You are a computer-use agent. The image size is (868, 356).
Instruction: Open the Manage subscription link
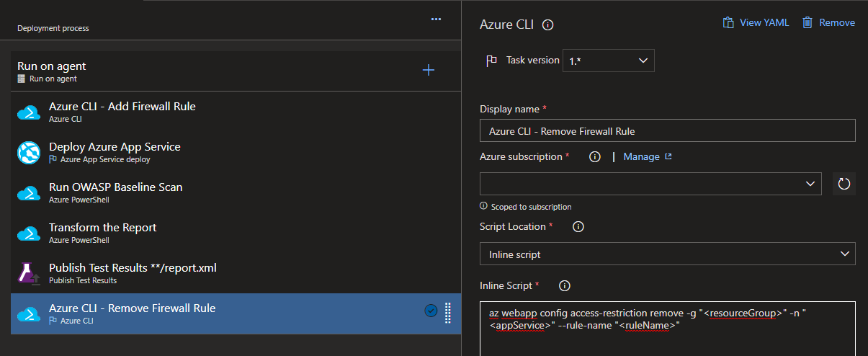(x=648, y=156)
